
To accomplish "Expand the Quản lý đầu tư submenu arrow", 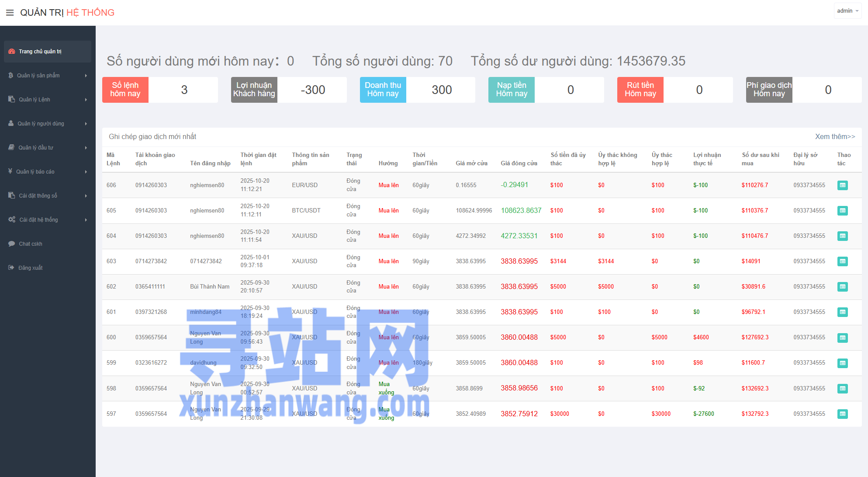I will click(x=86, y=148).
